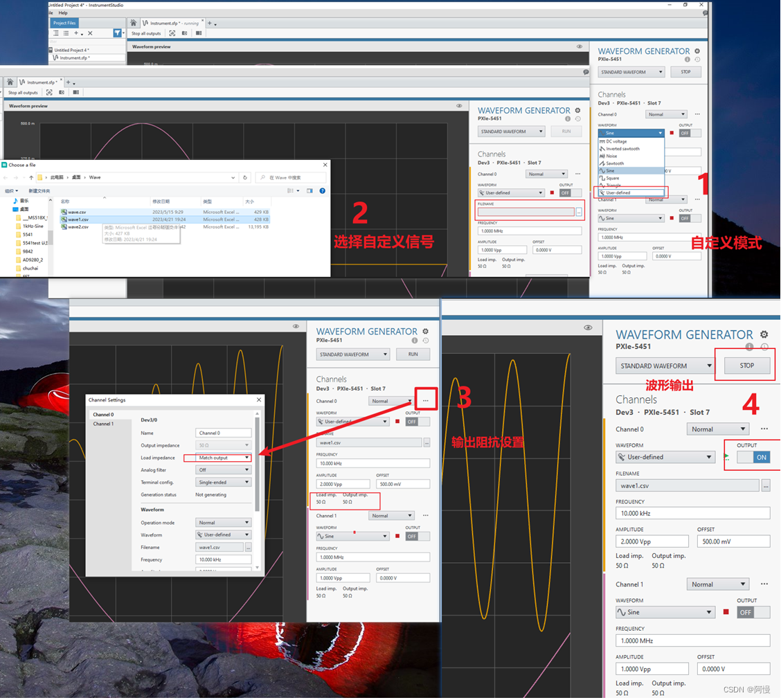Click the browse button beside wave1.csv in Channel Settings dialog
The height and width of the screenshot is (700, 781).
(248, 547)
